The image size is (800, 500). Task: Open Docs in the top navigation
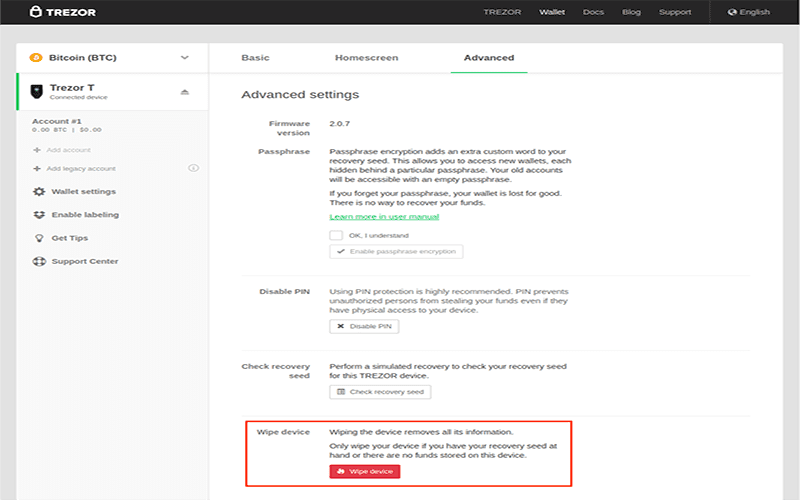point(593,12)
